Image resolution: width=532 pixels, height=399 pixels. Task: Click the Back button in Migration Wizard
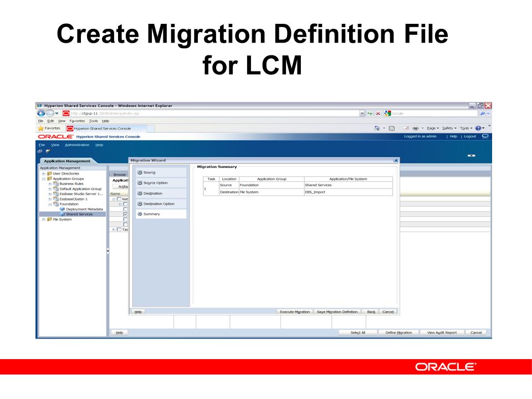point(371,312)
